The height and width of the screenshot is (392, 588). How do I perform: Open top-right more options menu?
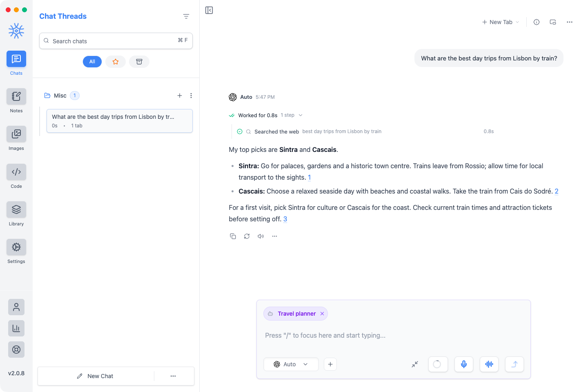coord(570,22)
